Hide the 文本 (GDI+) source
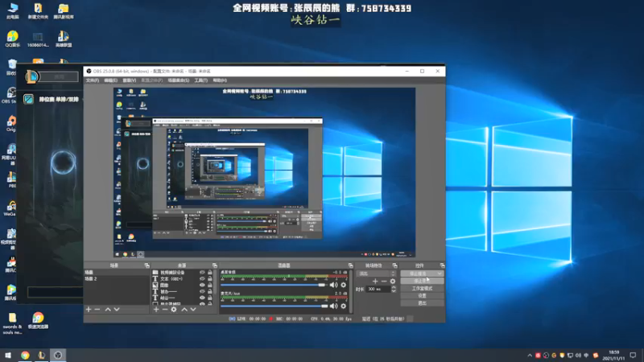This screenshot has width=644, height=362. (x=202, y=278)
